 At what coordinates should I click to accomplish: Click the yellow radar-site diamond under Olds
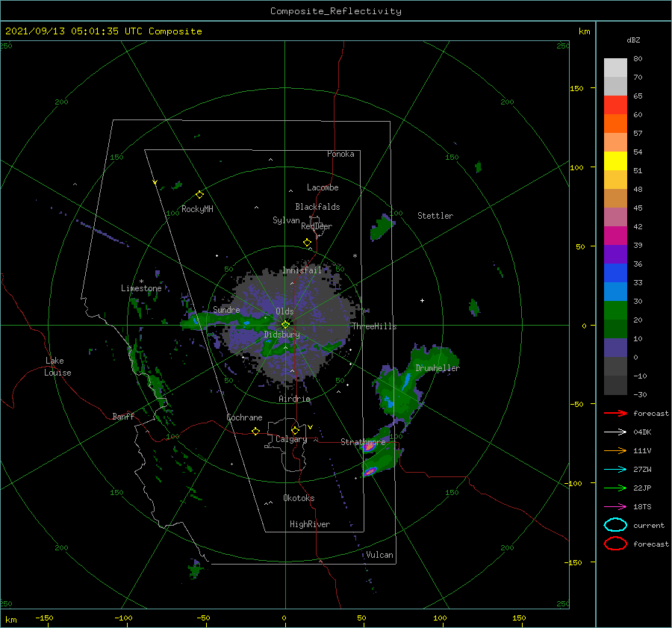(x=285, y=325)
